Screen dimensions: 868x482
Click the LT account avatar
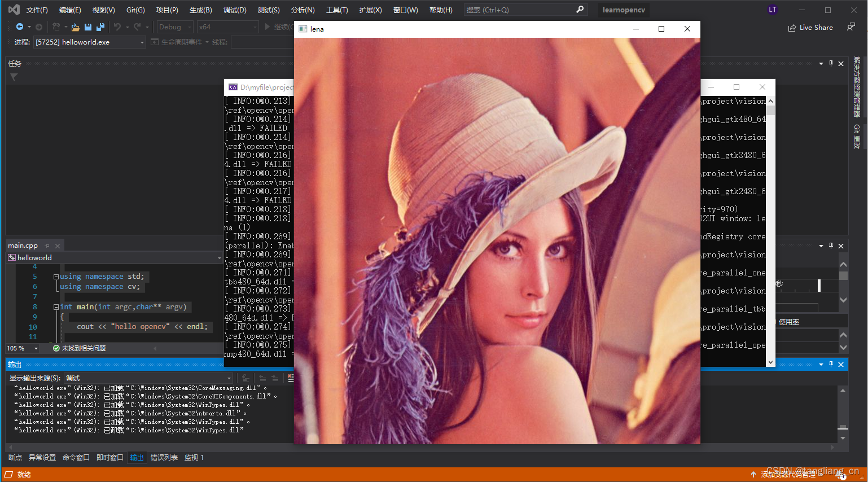pos(773,10)
